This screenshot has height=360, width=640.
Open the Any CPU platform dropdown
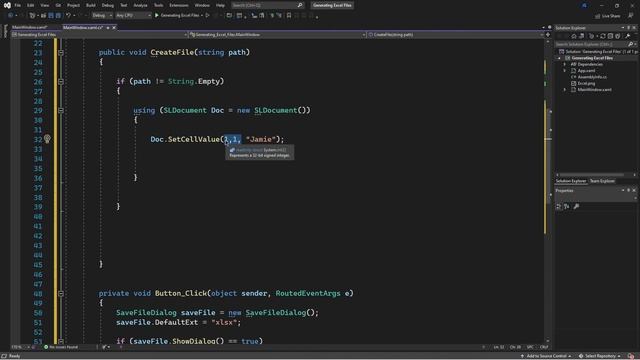point(133,16)
